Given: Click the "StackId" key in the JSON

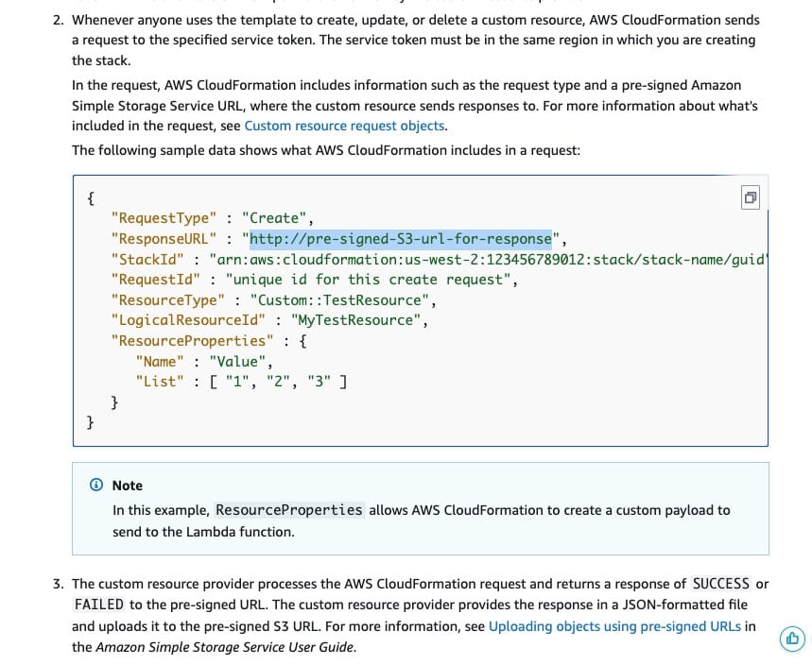Looking at the screenshot, I should tap(147, 259).
